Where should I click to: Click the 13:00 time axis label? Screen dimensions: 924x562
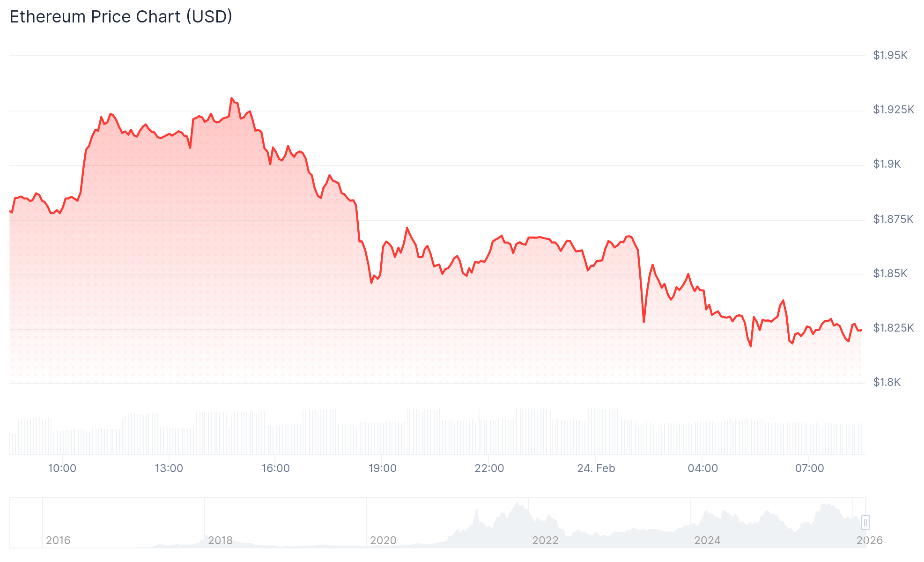tap(169, 468)
